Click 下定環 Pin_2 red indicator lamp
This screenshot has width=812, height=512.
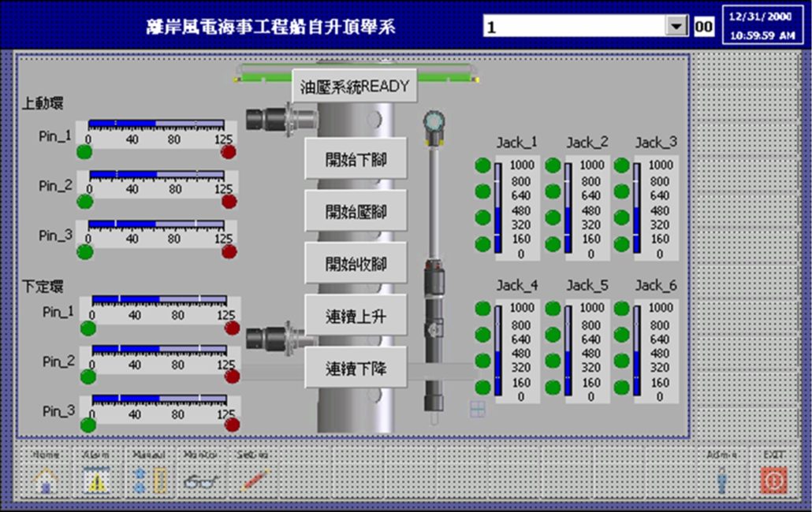(232, 377)
